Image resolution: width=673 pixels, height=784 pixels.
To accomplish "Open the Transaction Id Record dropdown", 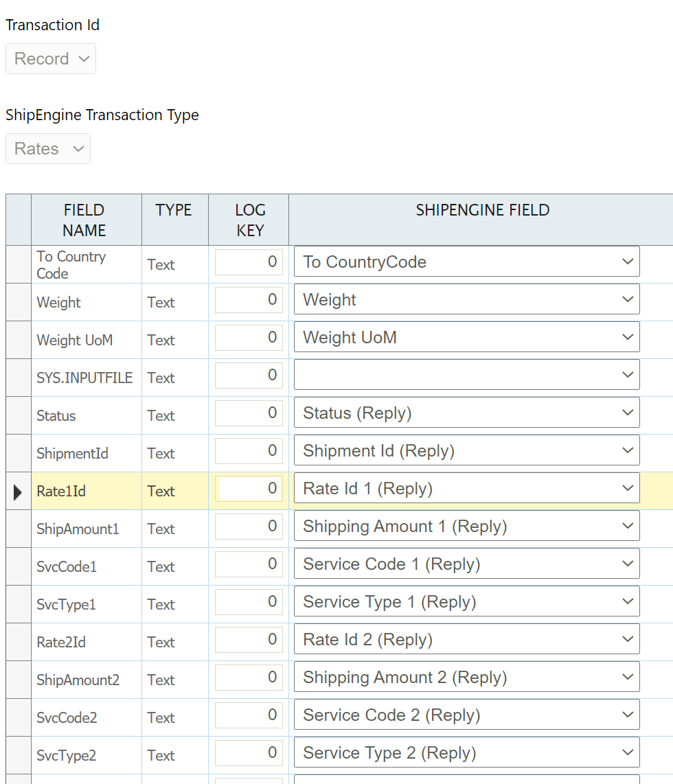I will 51,59.
